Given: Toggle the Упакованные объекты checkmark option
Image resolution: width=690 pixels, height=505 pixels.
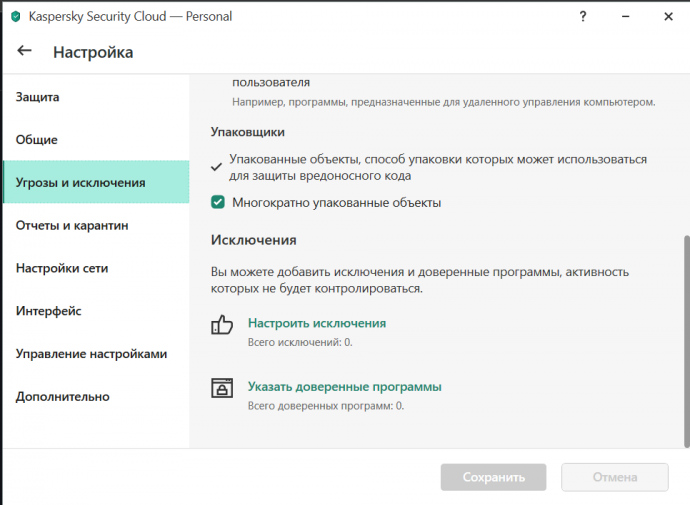Looking at the screenshot, I should coord(217,167).
